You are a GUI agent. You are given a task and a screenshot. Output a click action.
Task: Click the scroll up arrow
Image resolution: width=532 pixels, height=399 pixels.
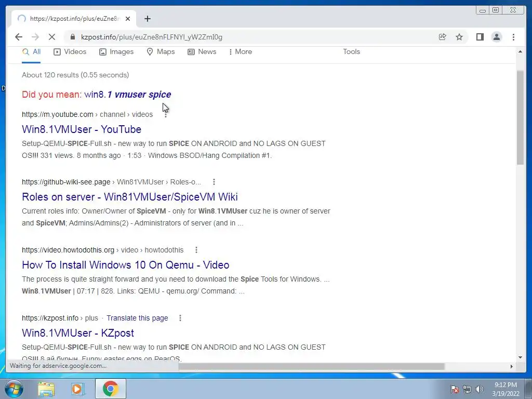tap(520, 51)
